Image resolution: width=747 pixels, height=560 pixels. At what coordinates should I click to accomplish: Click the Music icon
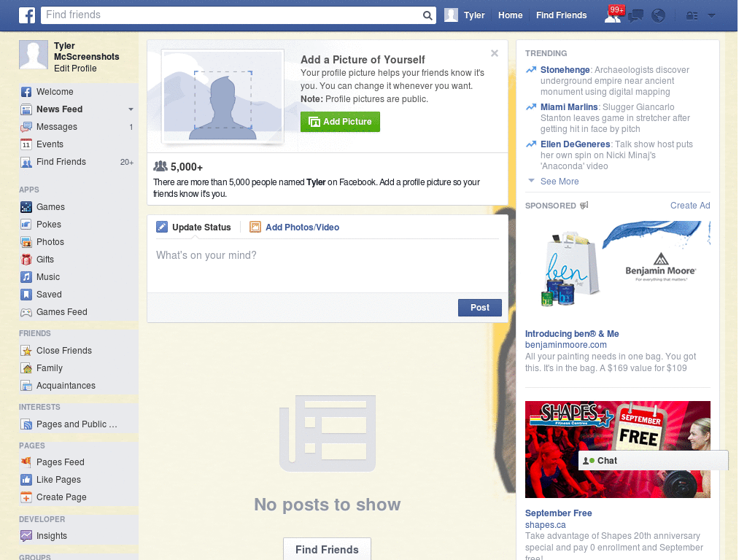pyautogui.click(x=26, y=277)
